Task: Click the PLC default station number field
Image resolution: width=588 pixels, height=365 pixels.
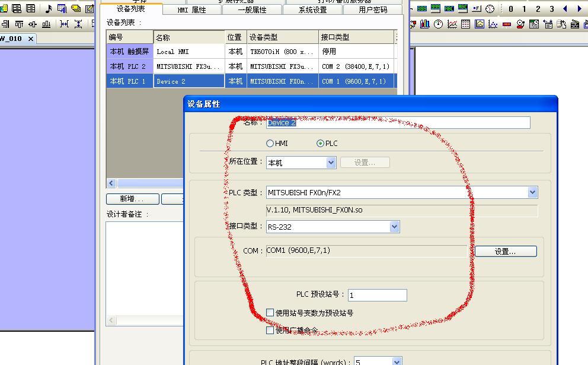Action: [x=377, y=296]
